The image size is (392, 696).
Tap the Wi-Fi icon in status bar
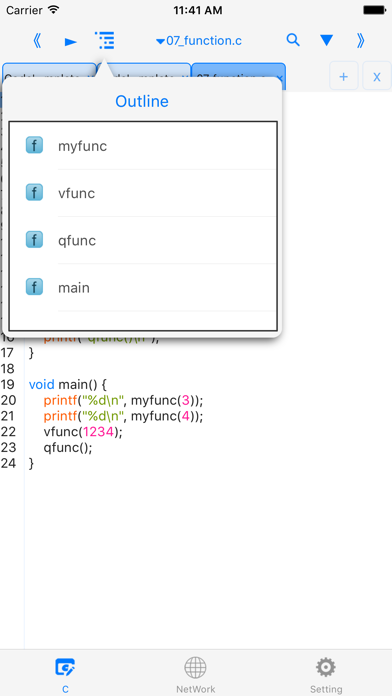53,10
